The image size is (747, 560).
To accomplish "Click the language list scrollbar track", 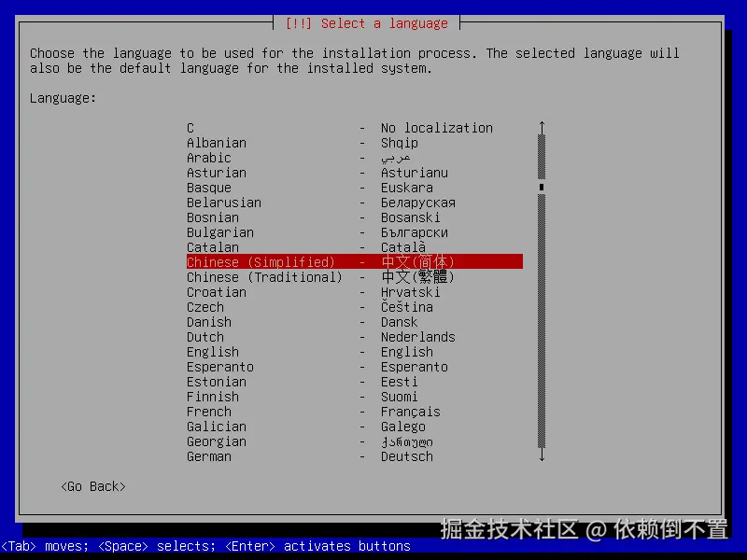I will point(542,291).
